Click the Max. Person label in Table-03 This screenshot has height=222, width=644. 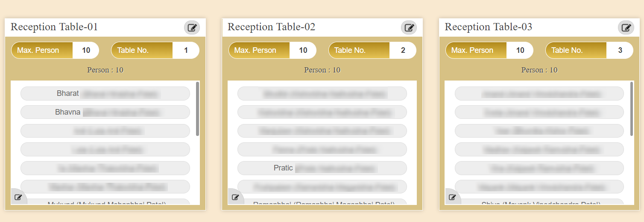[x=472, y=50]
